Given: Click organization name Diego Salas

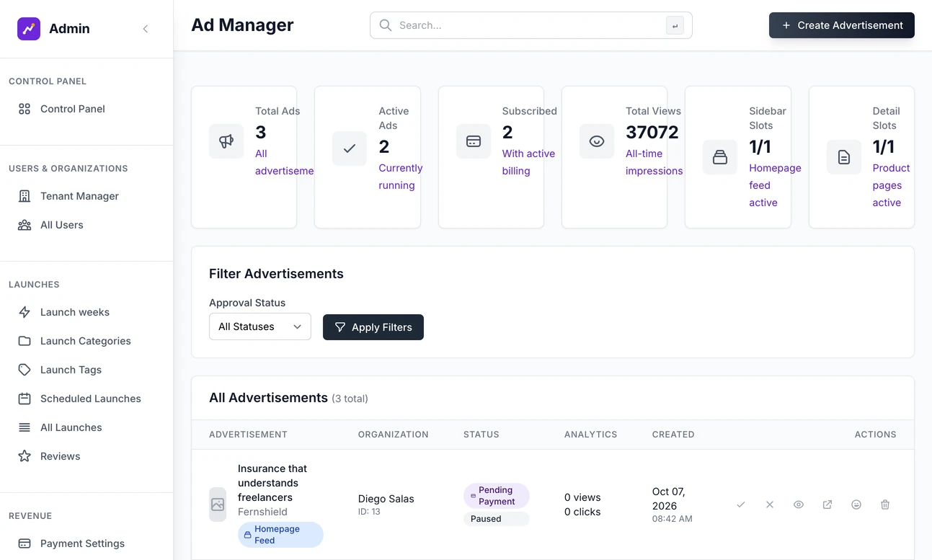Looking at the screenshot, I should point(386,499).
